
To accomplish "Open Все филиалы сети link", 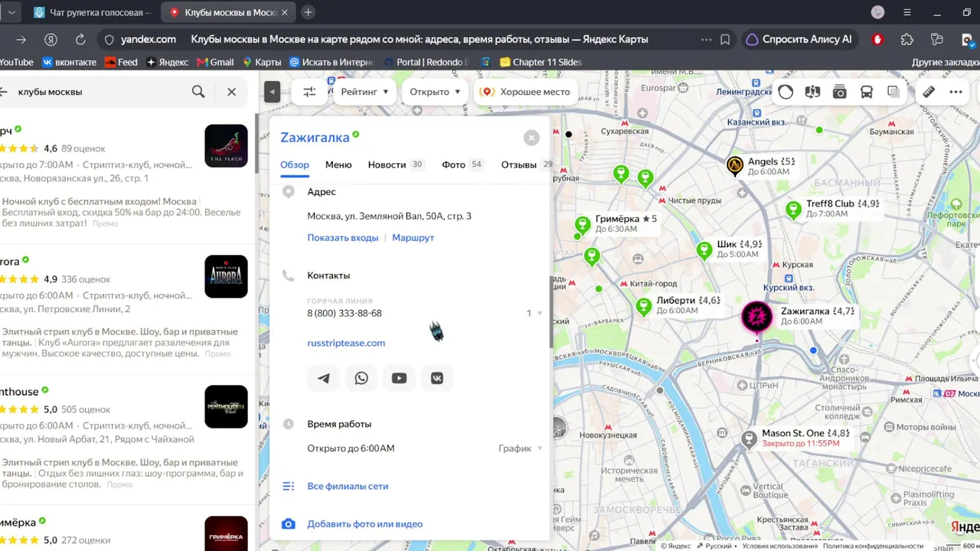I will 348,486.
